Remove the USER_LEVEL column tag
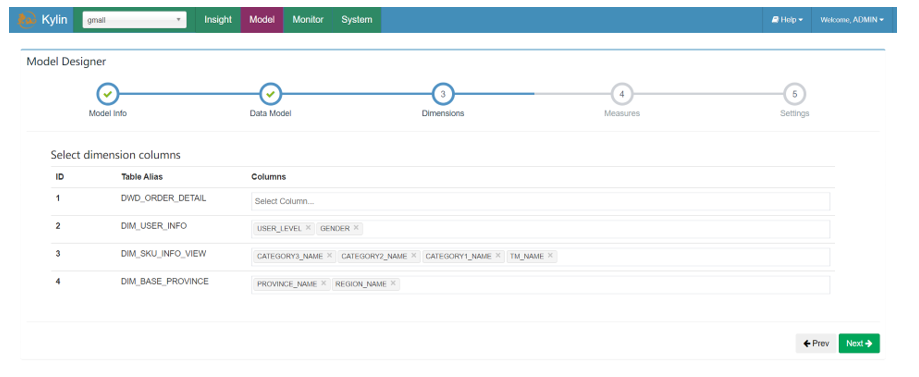919x377 pixels. [x=308, y=228]
